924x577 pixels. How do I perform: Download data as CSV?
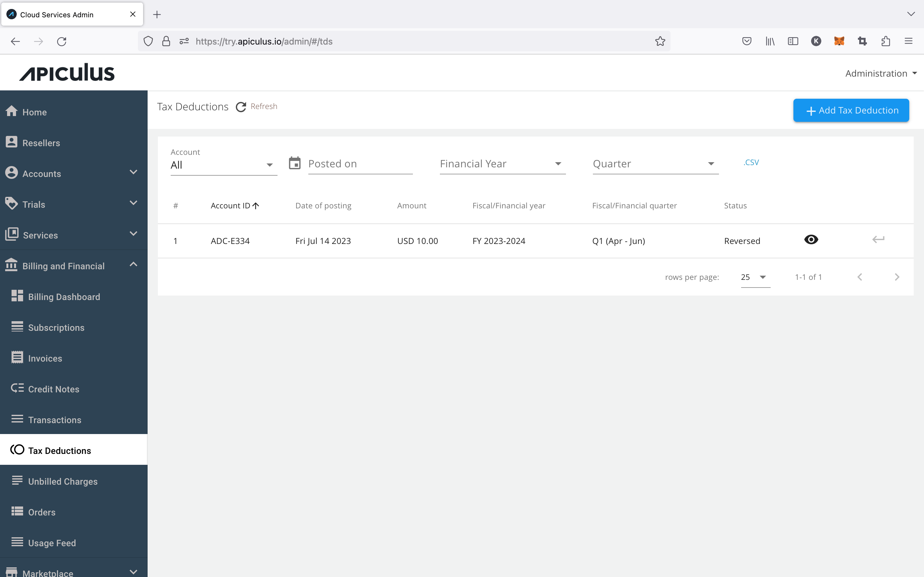point(750,162)
